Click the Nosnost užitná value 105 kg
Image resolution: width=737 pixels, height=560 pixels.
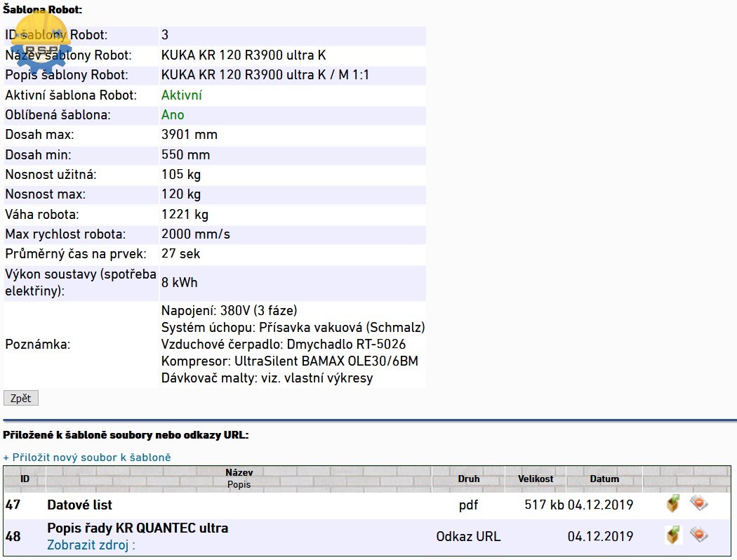(x=181, y=175)
